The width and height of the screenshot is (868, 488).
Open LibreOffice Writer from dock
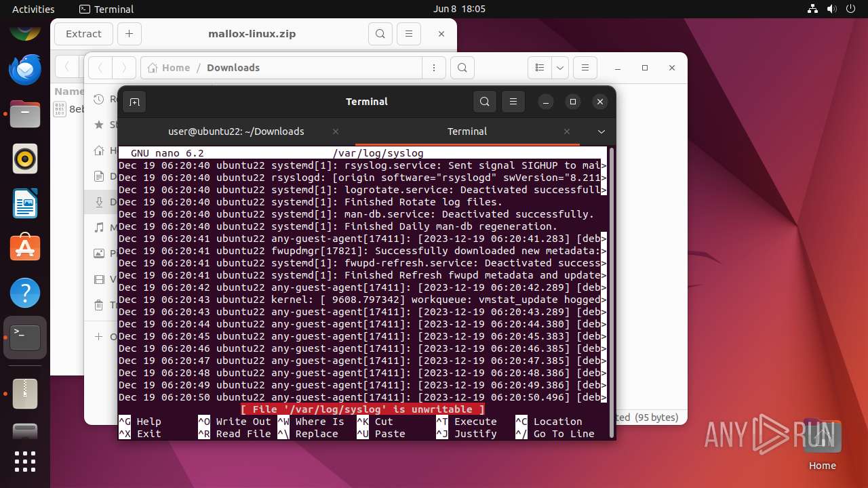[x=25, y=204]
